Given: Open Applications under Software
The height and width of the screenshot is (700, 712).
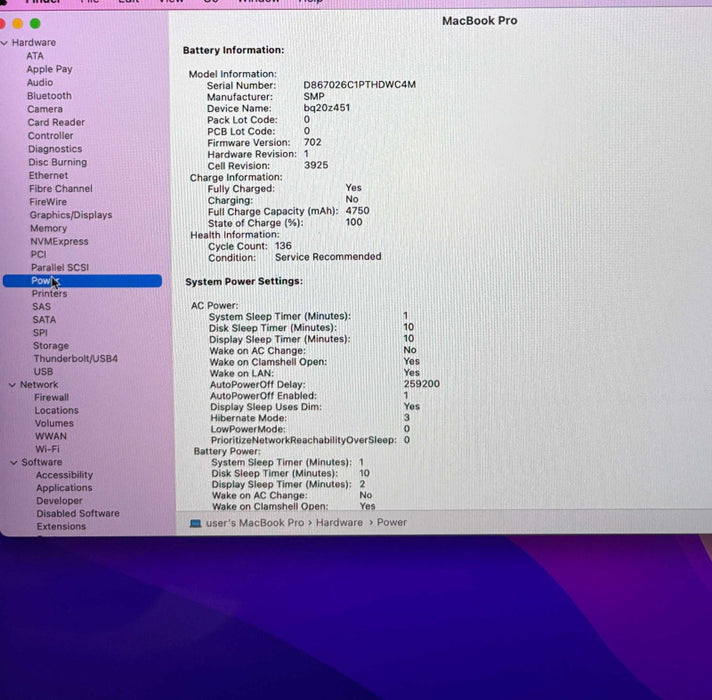Looking at the screenshot, I should pyautogui.click(x=64, y=488).
